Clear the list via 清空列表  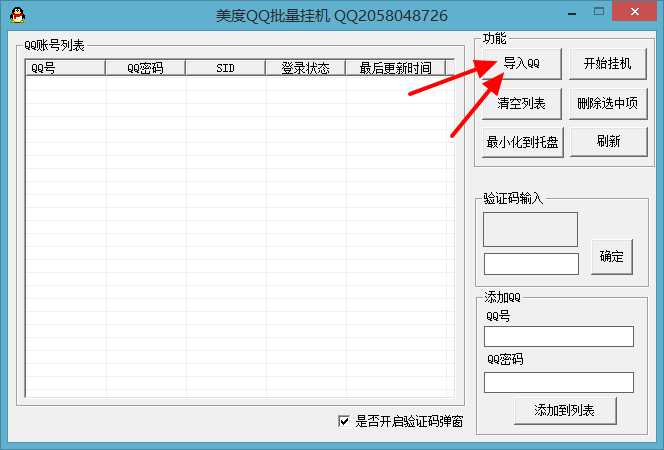[x=522, y=103]
